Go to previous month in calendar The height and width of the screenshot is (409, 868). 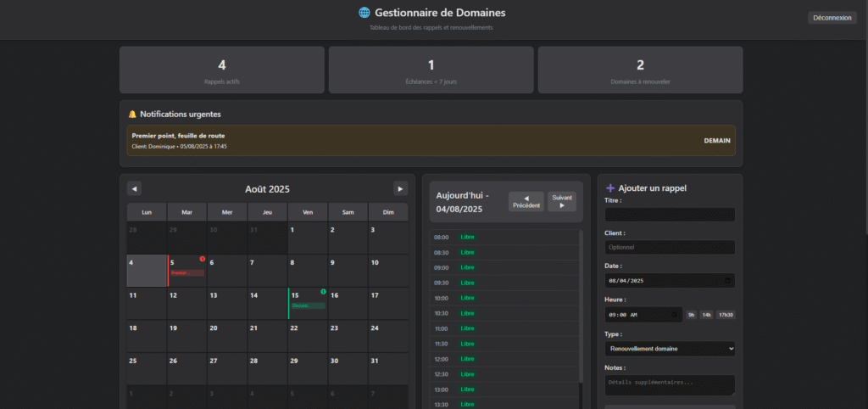click(134, 188)
